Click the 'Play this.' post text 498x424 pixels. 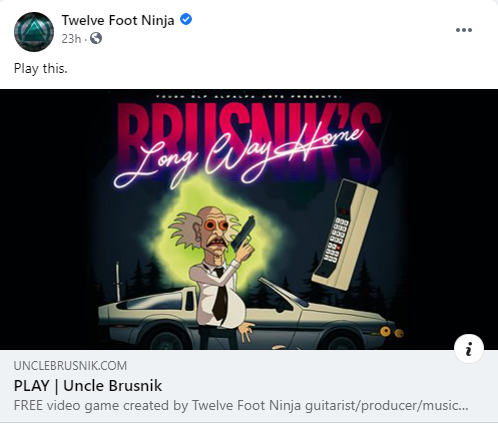(41, 68)
